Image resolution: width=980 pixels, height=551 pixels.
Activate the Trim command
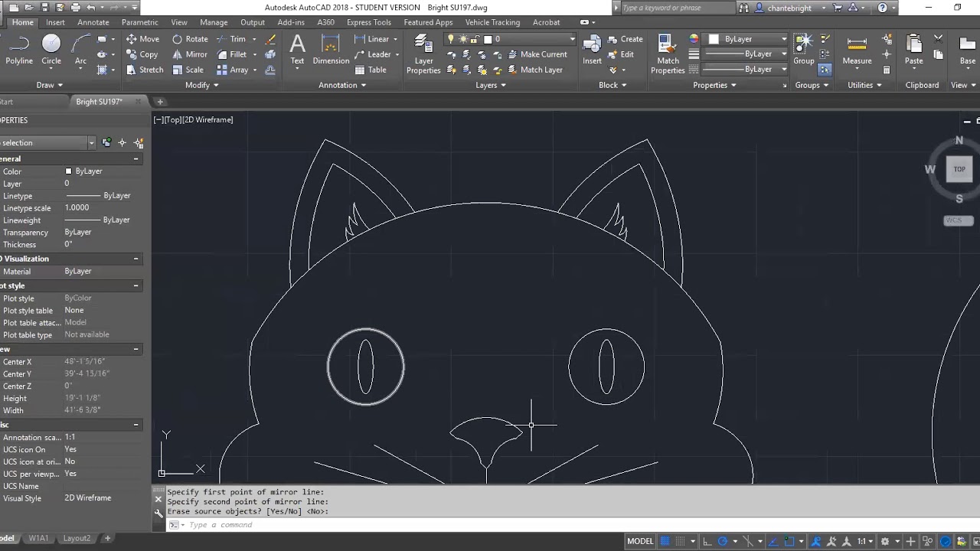[231, 39]
